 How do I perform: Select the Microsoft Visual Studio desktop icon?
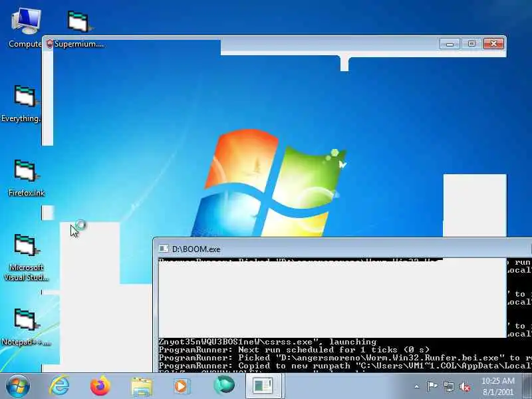tap(26, 257)
